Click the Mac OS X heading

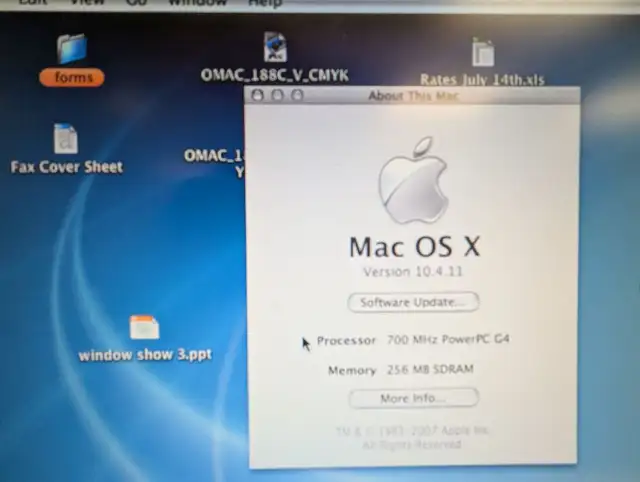tap(414, 247)
